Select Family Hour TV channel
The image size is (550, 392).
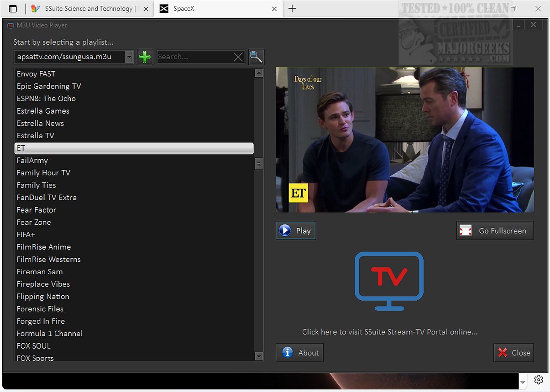click(x=134, y=173)
